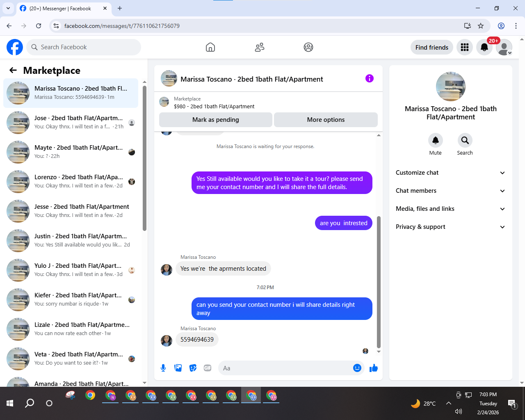Click the 'are you intrested' message bubble

click(x=344, y=223)
